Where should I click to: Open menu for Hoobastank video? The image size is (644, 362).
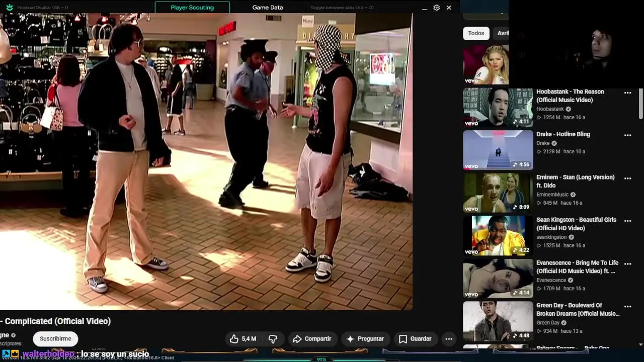pos(627,93)
